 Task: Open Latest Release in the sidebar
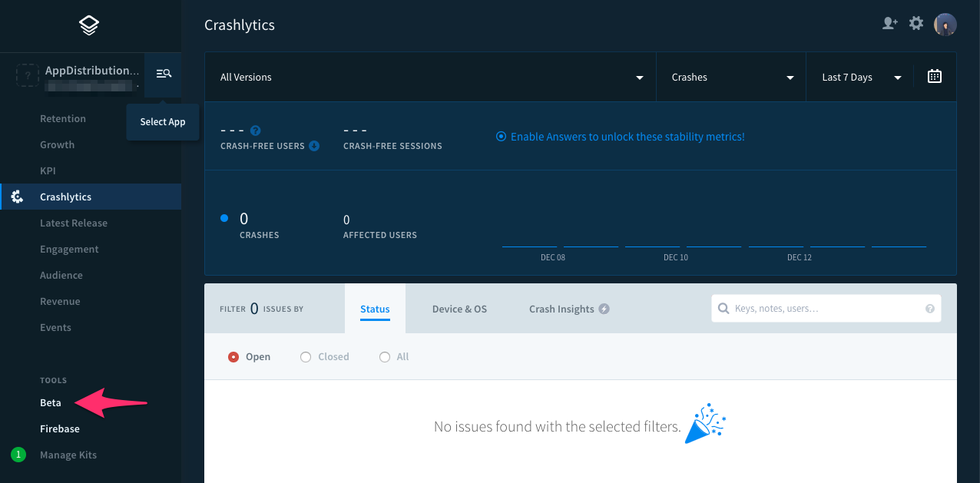pos(74,223)
